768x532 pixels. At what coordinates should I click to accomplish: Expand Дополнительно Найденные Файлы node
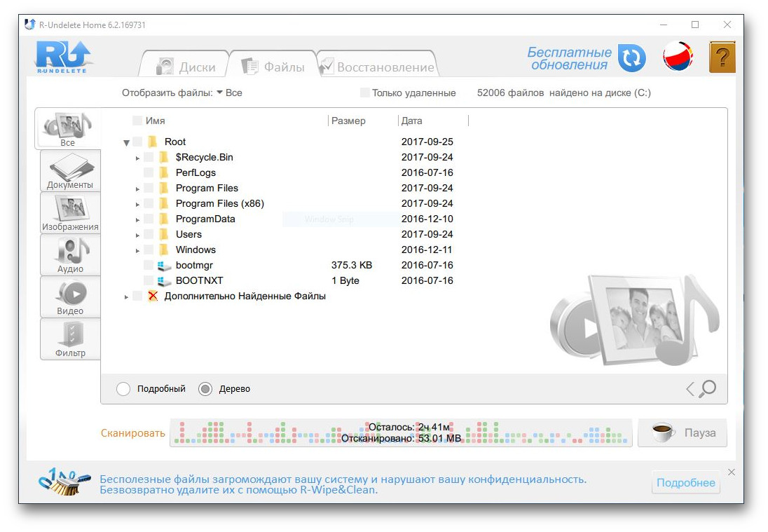tap(126, 297)
